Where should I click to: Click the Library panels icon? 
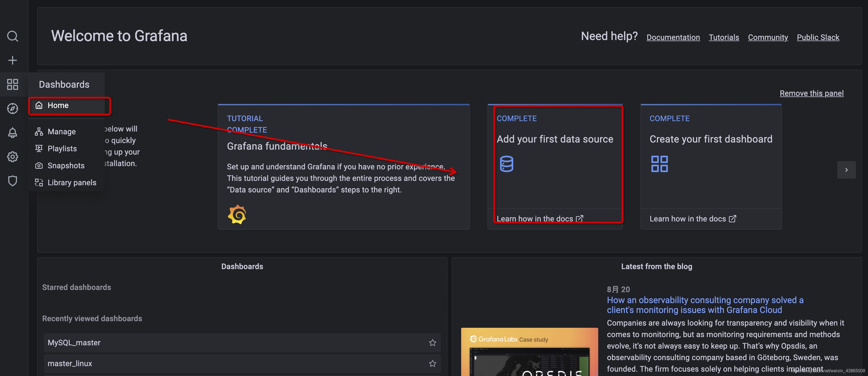39,182
